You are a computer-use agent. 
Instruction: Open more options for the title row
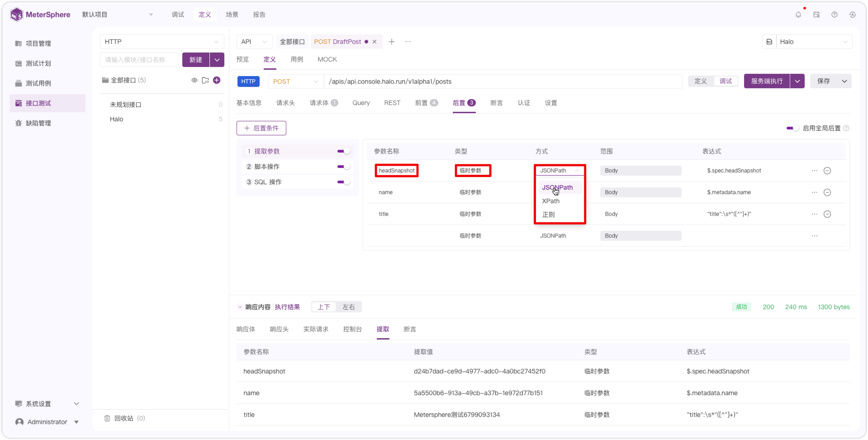tap(815, 214)
